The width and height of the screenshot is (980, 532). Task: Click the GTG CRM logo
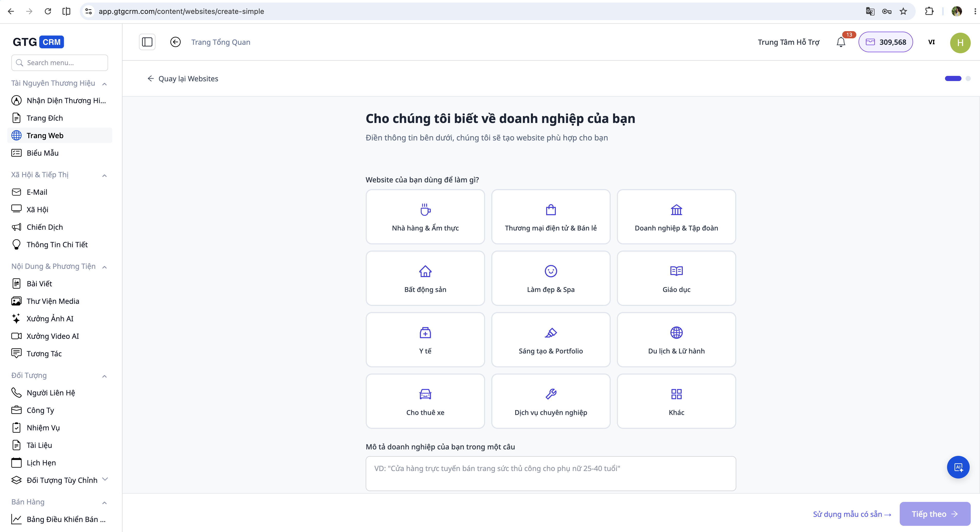click(38, 42)
